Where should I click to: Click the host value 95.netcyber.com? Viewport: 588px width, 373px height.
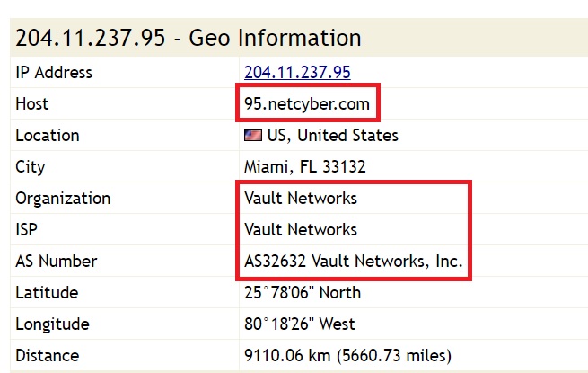307,104
